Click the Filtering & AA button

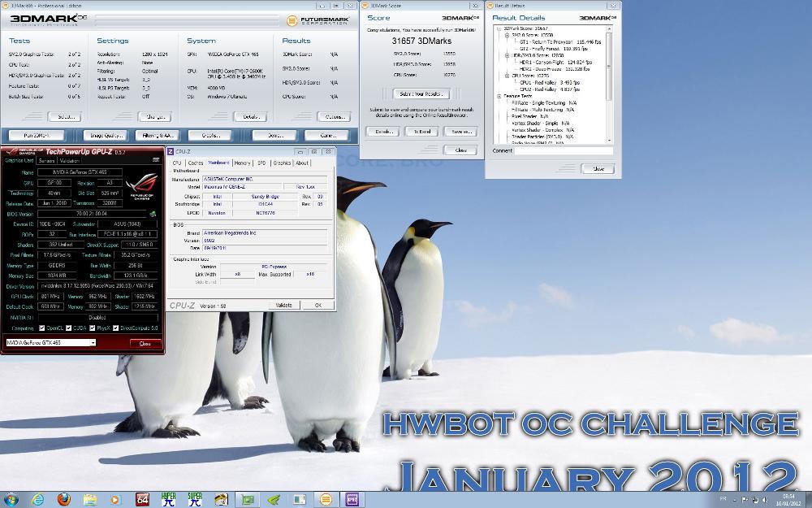coord(157,135)
